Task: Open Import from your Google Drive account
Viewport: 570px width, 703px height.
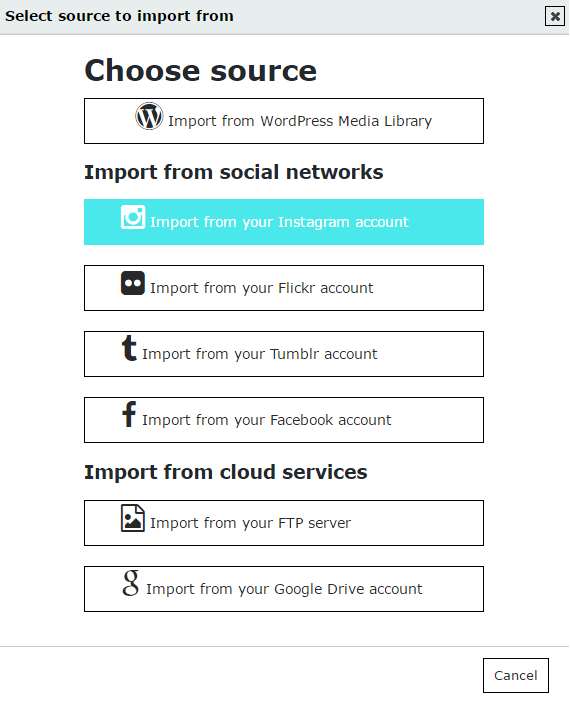Action: [284, 589]
